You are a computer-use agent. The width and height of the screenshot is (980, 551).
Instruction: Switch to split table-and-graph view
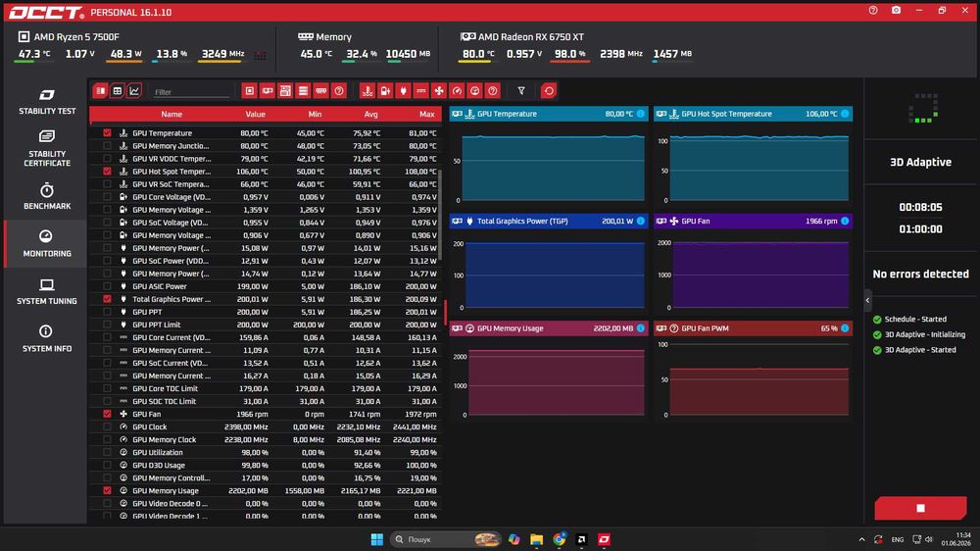click(100, 90)
